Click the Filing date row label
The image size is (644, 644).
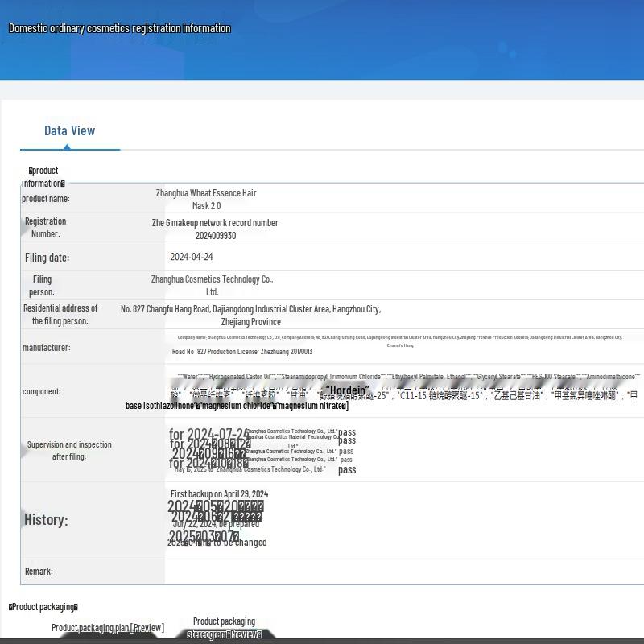point(47,258)
